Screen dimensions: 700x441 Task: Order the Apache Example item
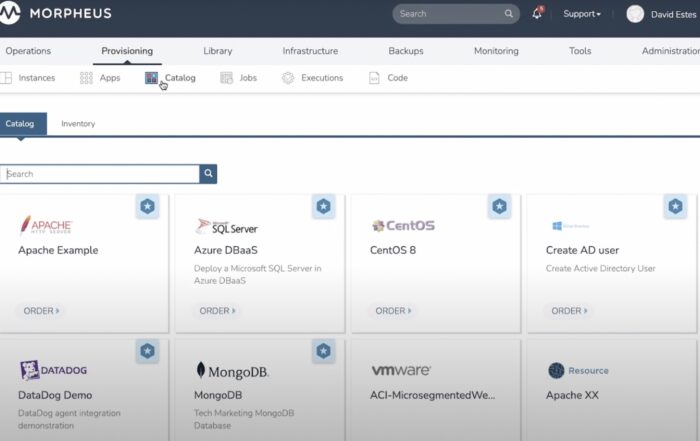[41, 311]
